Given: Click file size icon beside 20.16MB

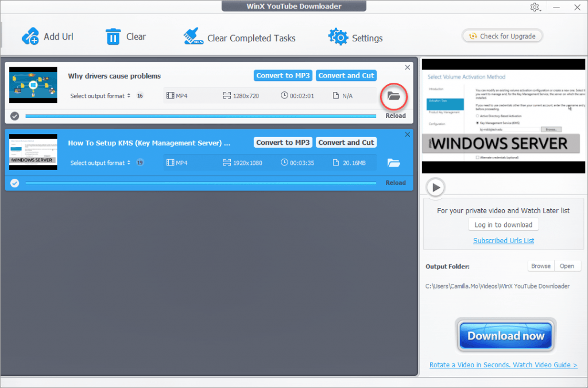Looking at the screenshot, I should coord(336,162).
